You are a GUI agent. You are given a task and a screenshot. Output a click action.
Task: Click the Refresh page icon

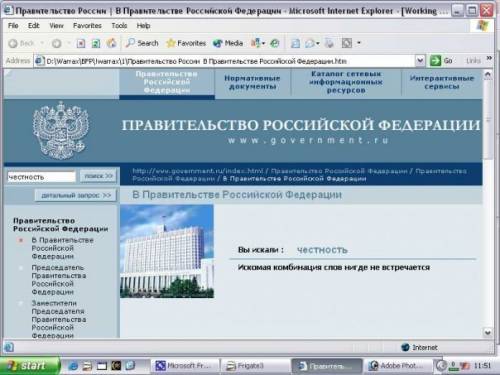pyautogui.click(x=96, y=43)
